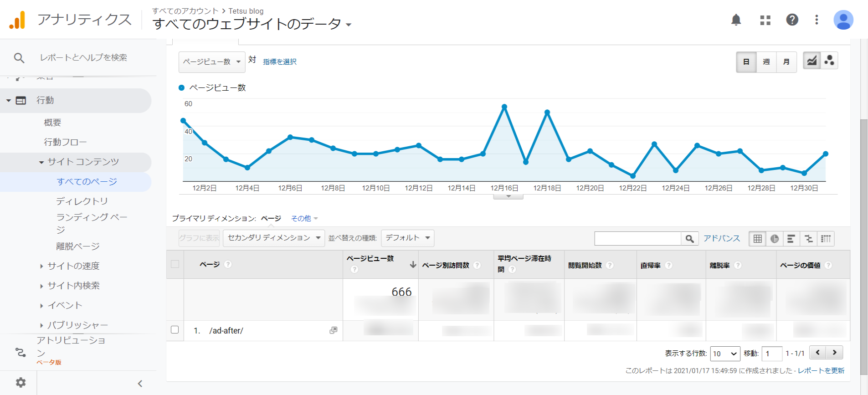
Task: Go to next table page arrow
Action: (x=834, y=352)
